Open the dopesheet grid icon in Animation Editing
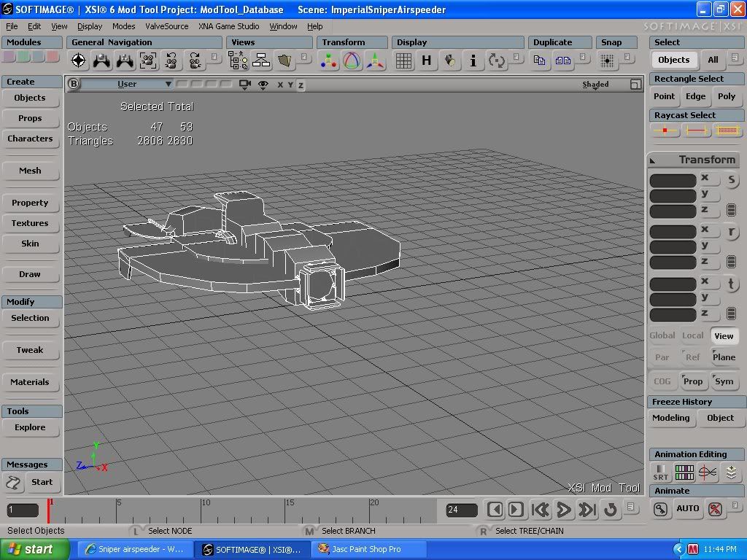 684,472
